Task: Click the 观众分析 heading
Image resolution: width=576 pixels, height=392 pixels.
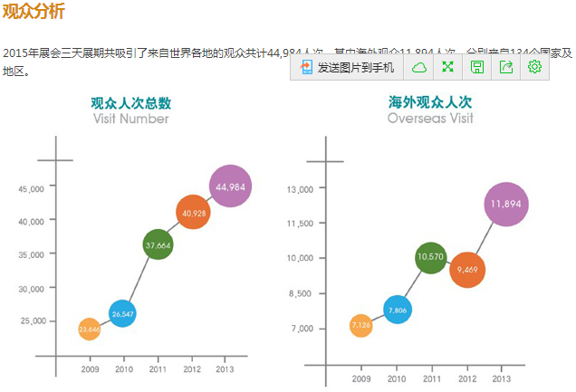Action: pyautogui.click(x=34, y=12)
